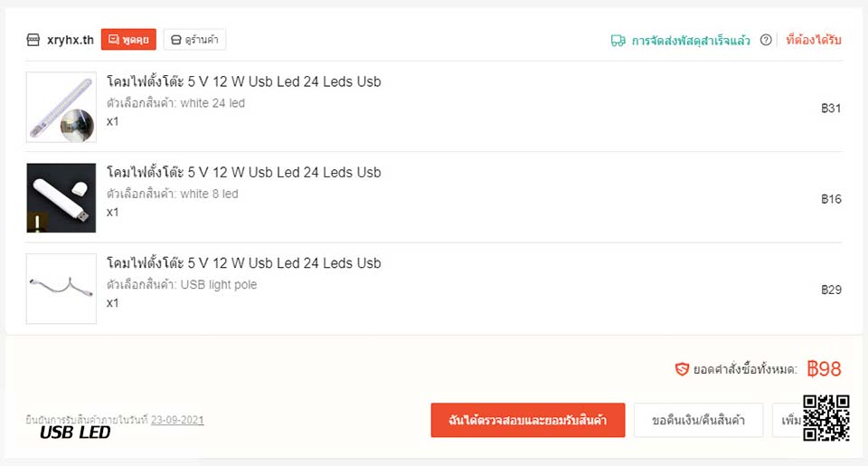The image size is (868, 466).
Task: Click the red 'ที่ต้องได้รับ' status link
Action: point(813,40)
